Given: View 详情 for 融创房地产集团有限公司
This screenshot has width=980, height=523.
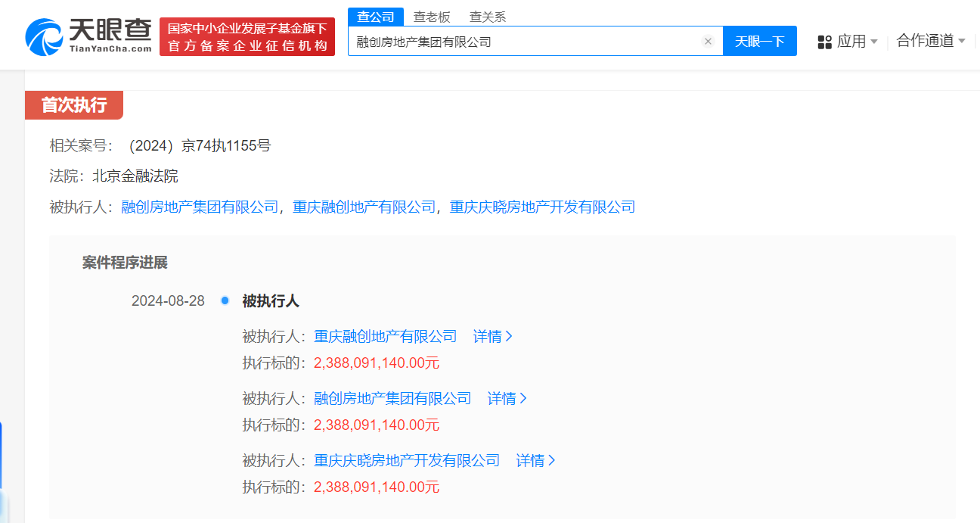Looking at the screenshot, I should click(x=507, y=398).
